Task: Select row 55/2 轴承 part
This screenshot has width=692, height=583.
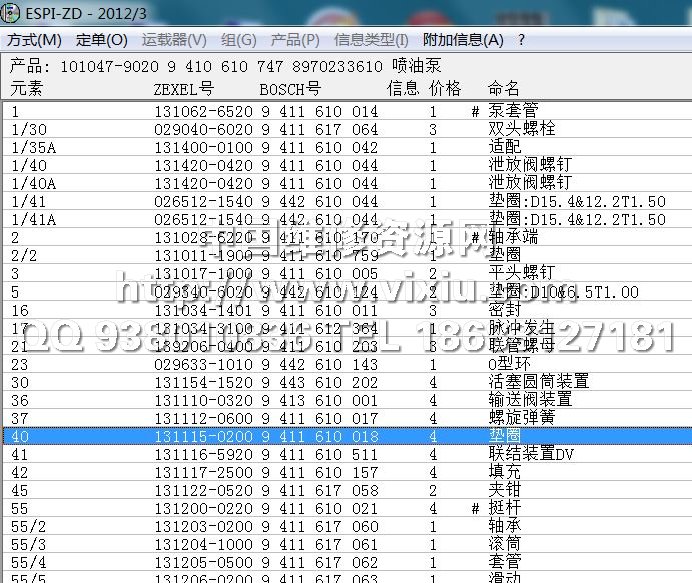Action: pos(505,526)
